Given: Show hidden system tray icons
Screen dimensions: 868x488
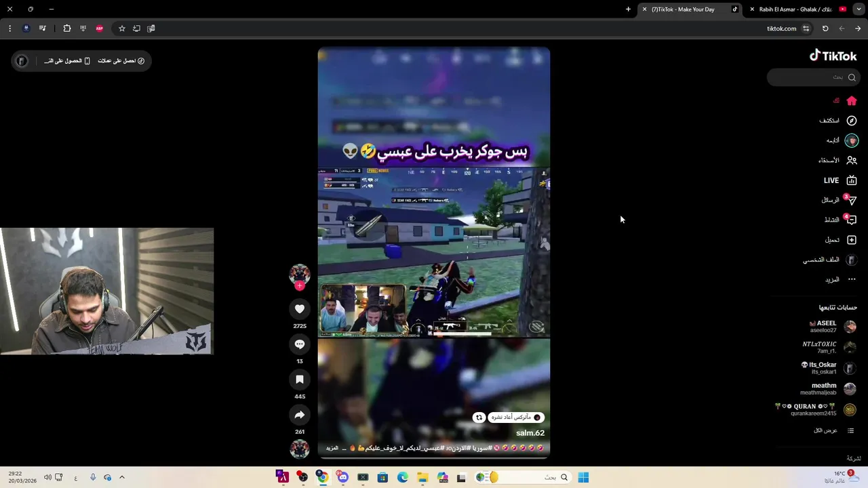Looking at the screenshot, I should click(x=122, y=477).
